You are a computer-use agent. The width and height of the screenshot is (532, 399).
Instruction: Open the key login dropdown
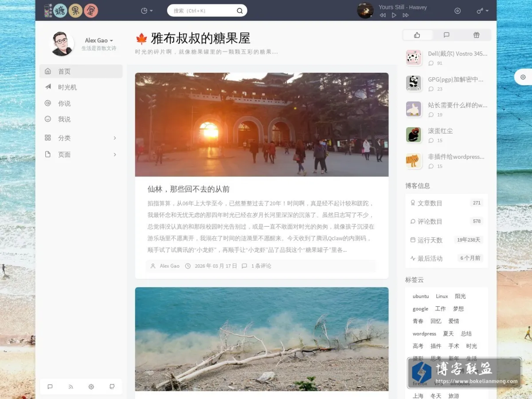click(x=482, y=11)
